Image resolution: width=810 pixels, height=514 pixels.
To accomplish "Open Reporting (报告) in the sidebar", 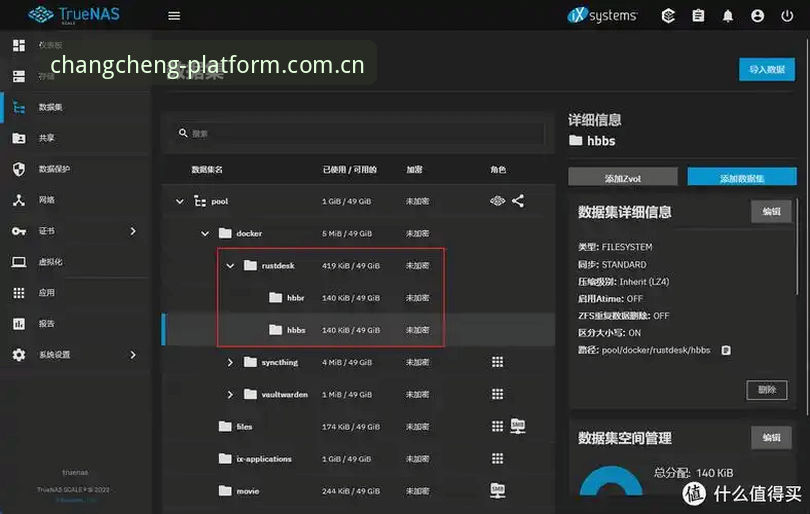I will click(75, 324).
